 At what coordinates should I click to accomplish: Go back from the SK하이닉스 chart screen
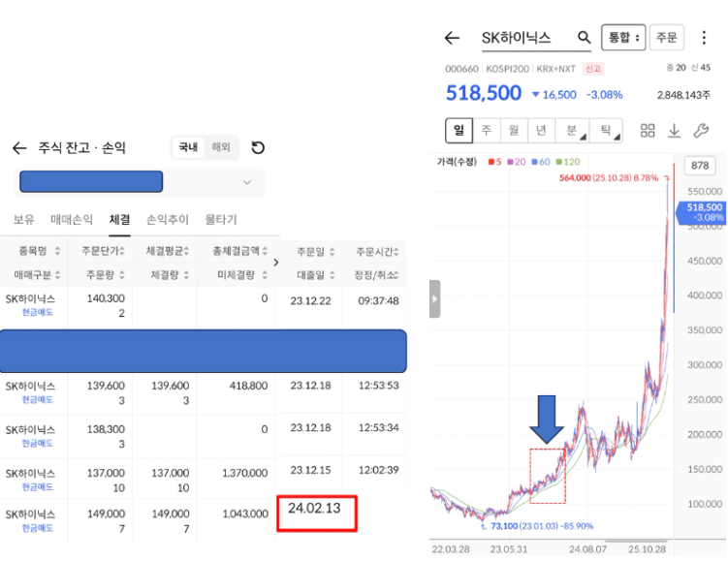click(x=452, y=38)
